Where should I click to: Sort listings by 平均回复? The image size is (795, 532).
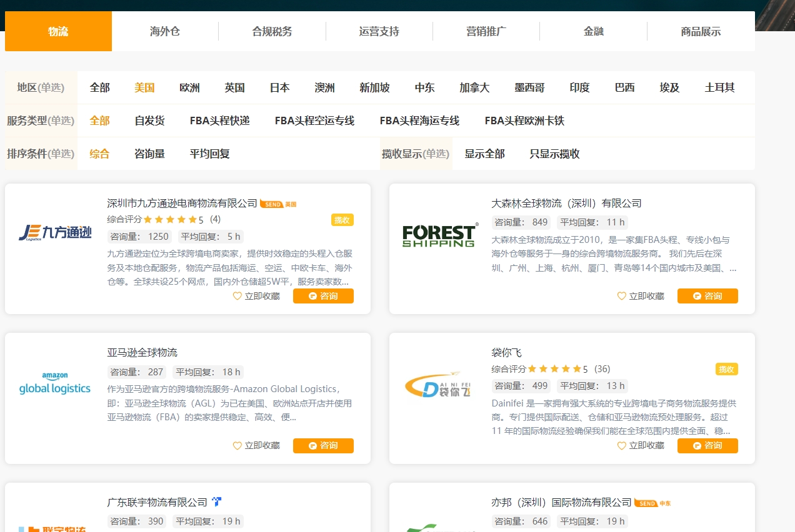point(209,154)
